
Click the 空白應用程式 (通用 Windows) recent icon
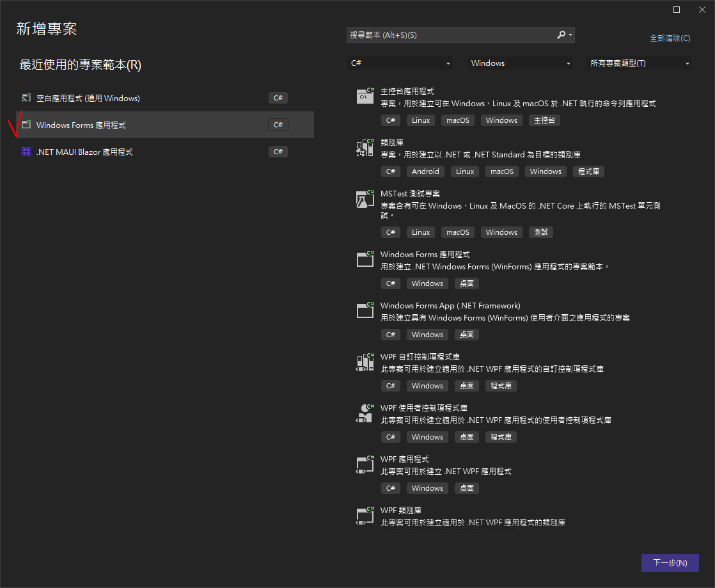[26, 98]
